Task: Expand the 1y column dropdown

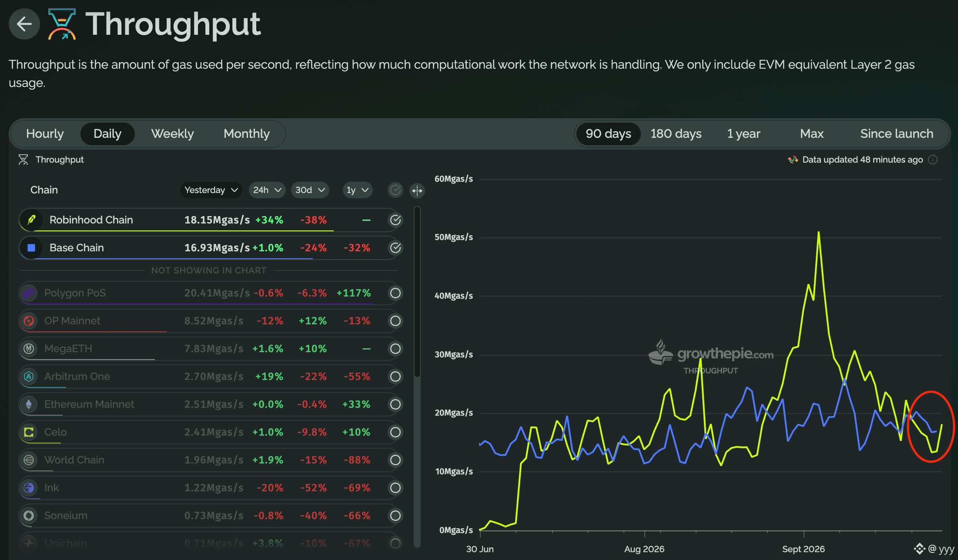Action: tap(358, 190)
